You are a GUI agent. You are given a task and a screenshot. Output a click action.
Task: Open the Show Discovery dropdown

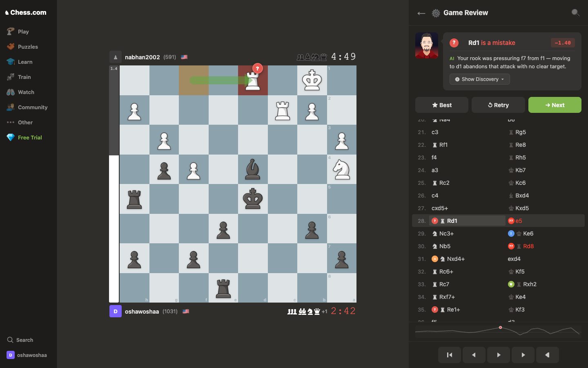[479, 79]
